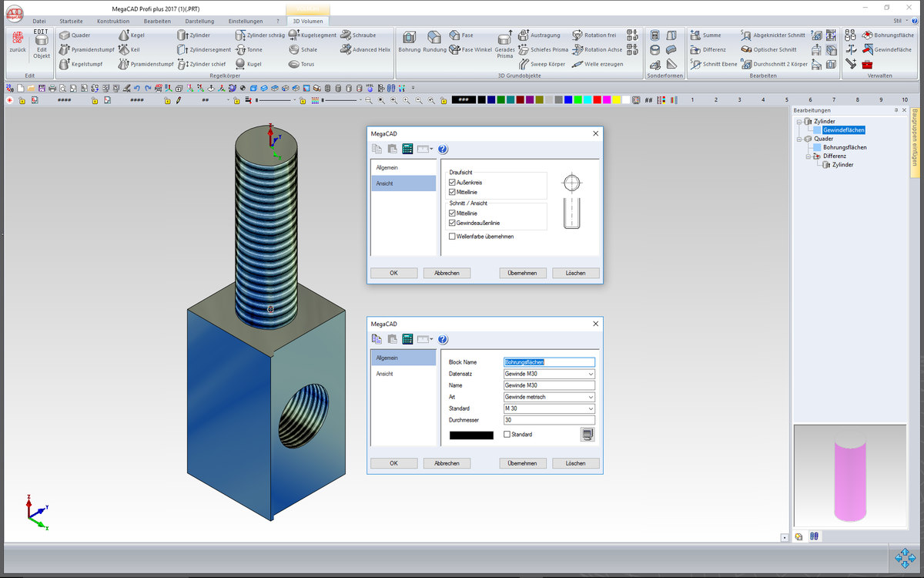Select the Schnitt Ebene tool
This screenshot has height=578, width=924.
coord(713,64)
